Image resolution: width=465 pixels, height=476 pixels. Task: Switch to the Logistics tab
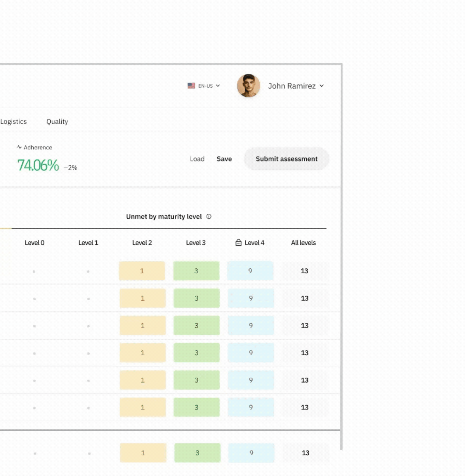[x=13, y=122]
